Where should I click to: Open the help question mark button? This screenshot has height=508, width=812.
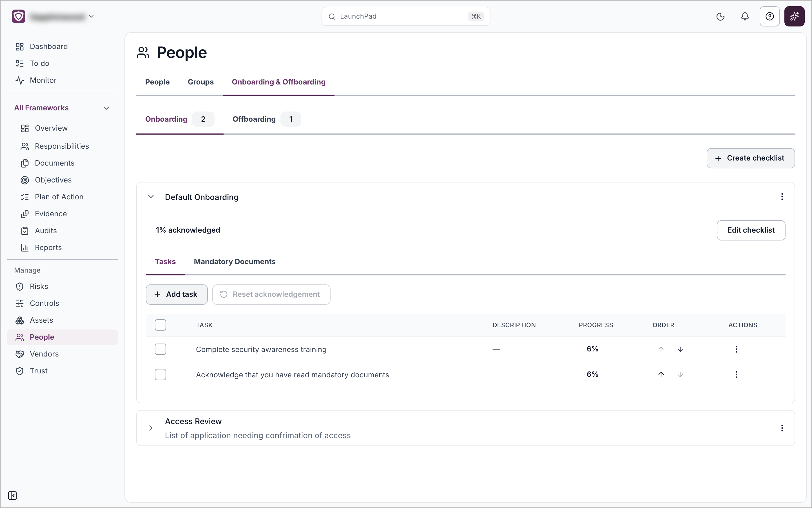coord(770,16)
